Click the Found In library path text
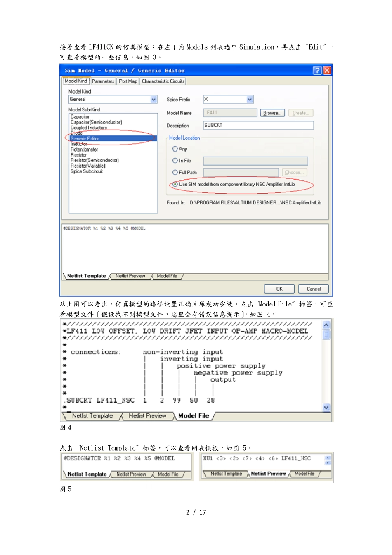Viewport: 392px width, 555px height. pyautogui.click(x=255, y=203)
